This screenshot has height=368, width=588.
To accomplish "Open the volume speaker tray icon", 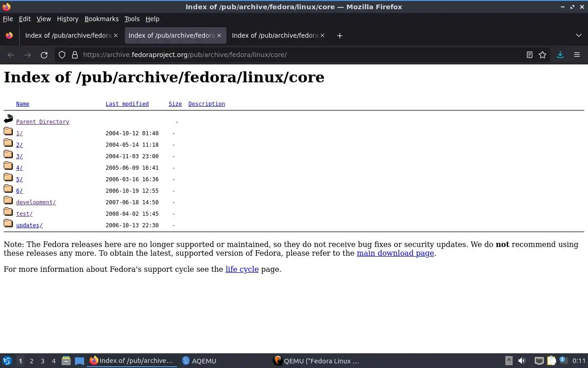I will tap(522, 361).
